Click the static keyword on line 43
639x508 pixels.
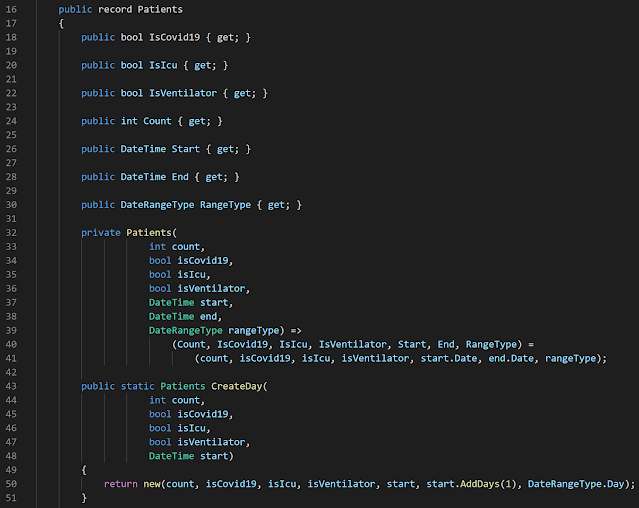[x=137, y=386]
